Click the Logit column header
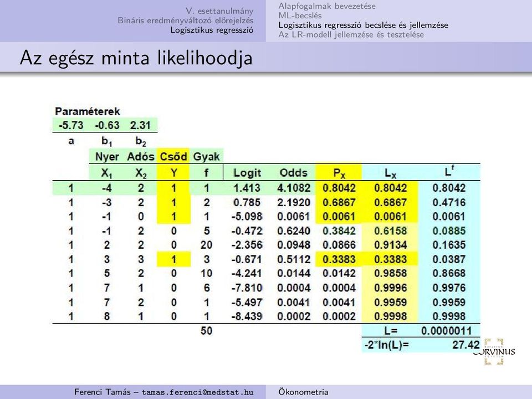Viewport: 532px width, 399px height. point(247,173)
